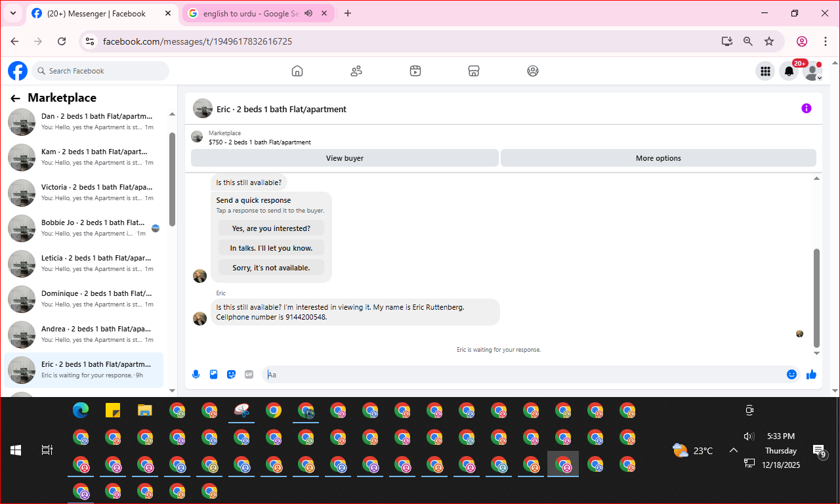Mute audio on the Google tab speaker icon

(308, 13)
